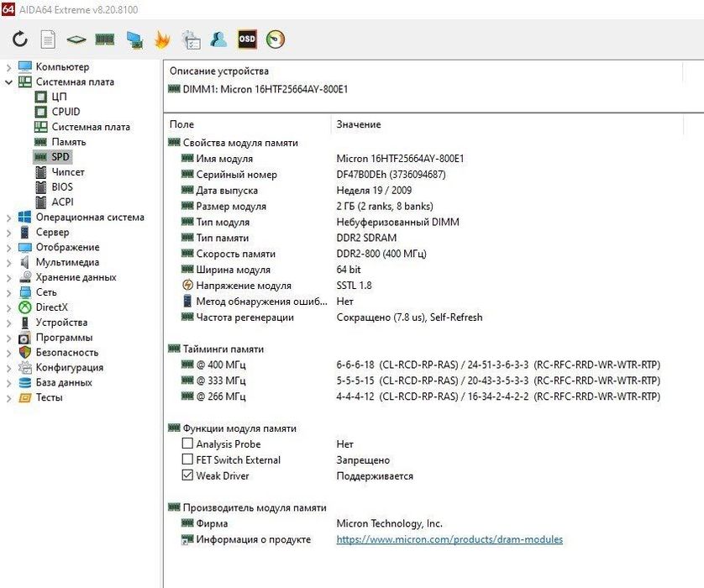Click the Операционная система Windows icon
Viewport: 704px width, 588px height.
point(24,218)
